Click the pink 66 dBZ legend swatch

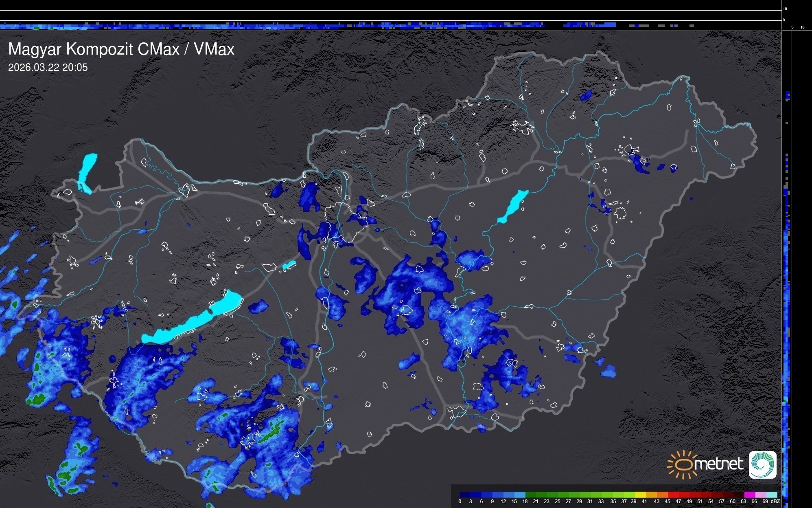click(x=760, y=495)
